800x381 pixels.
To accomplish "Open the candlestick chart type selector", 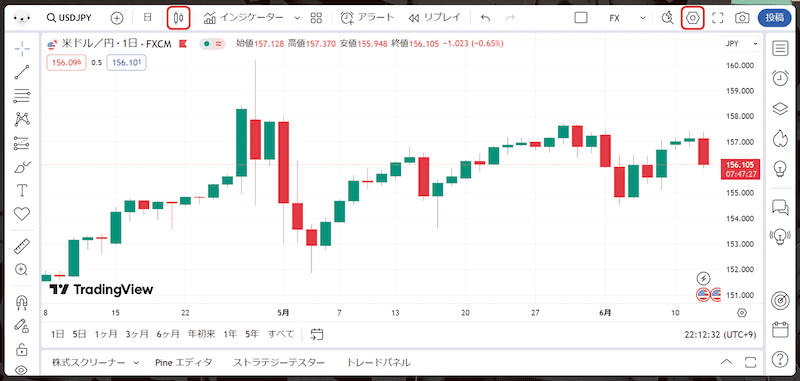I will tap(179, 18).
